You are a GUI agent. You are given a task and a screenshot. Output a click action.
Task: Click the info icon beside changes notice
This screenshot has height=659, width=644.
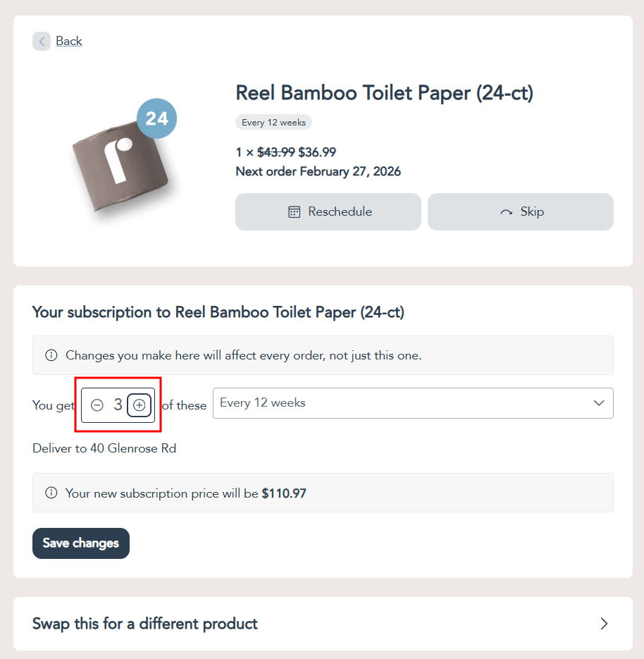pyautogui.click(x=51, y=355)
